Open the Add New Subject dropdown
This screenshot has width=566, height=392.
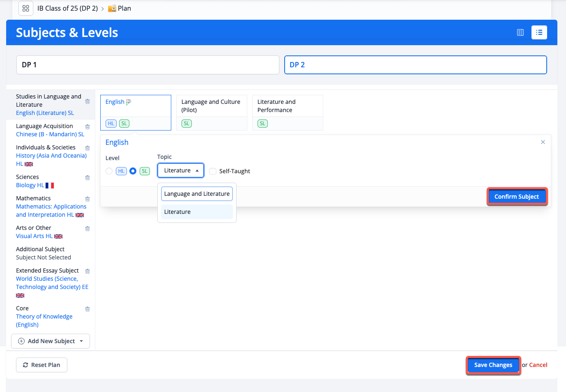(x=51, y=341)
